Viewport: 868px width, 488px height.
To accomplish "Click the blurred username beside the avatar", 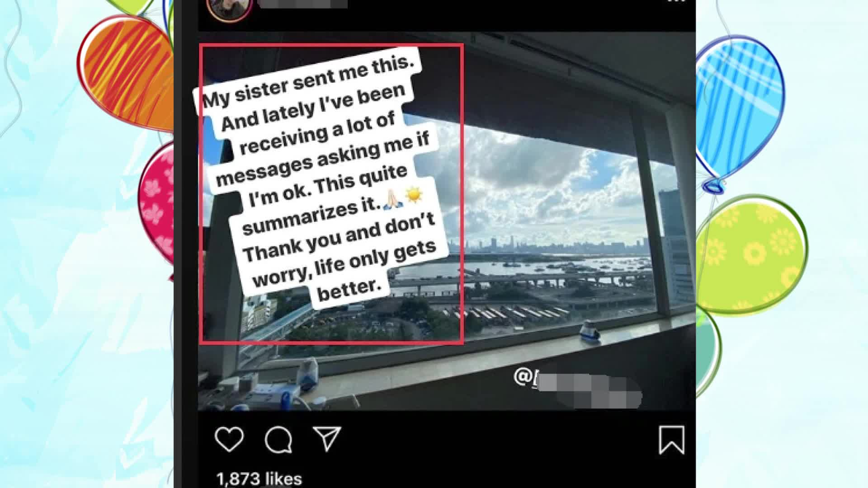I will 303,4.
